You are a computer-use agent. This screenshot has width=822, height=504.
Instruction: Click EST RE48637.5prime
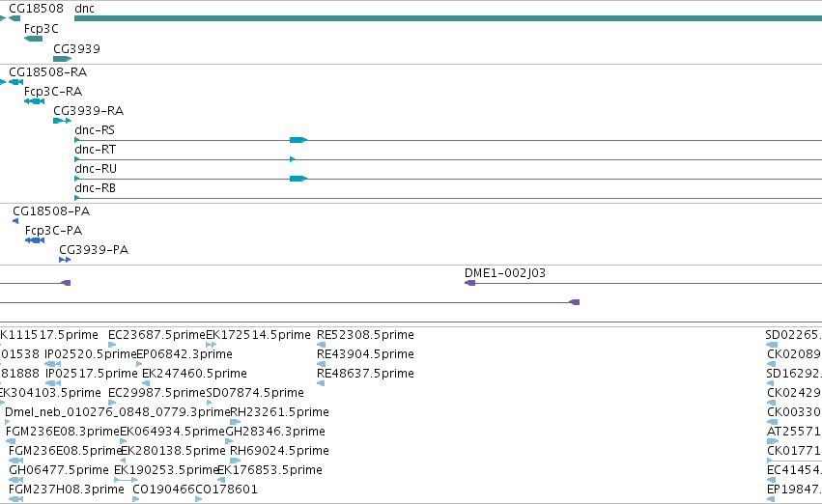(x=365, y=374)
